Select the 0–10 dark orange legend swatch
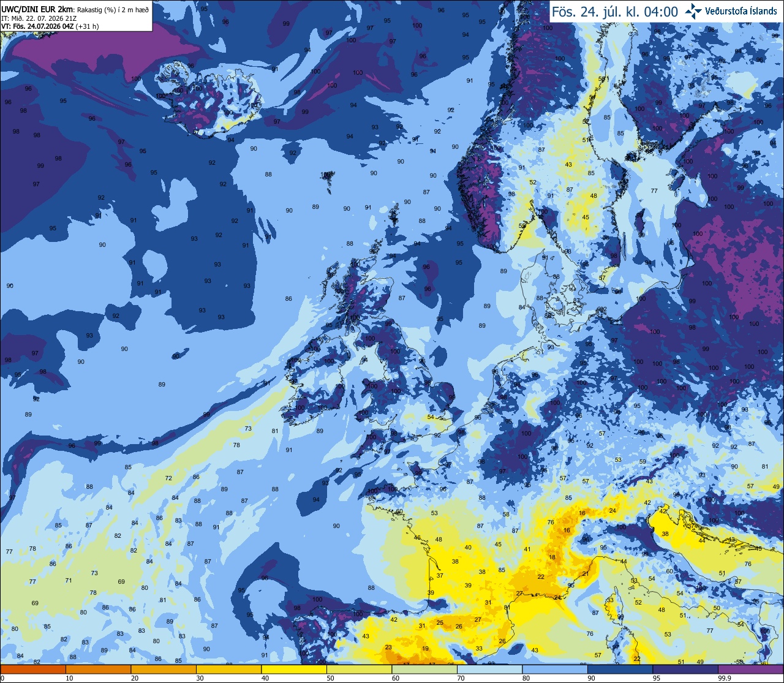Screen dimensions: 784x683 (x=34, y=669)
